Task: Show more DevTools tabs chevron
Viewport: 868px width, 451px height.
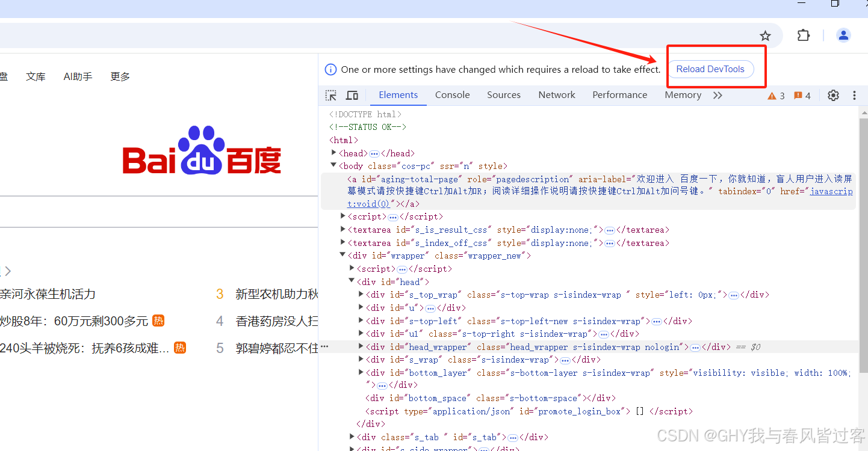Action: [x=718, y=95]
